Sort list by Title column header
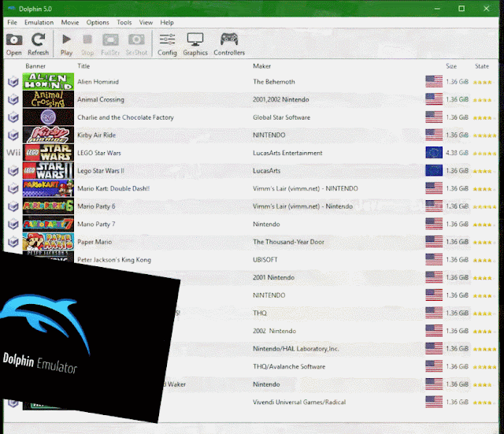This screenshot has width=504, height=434. [x=83, y=66]
